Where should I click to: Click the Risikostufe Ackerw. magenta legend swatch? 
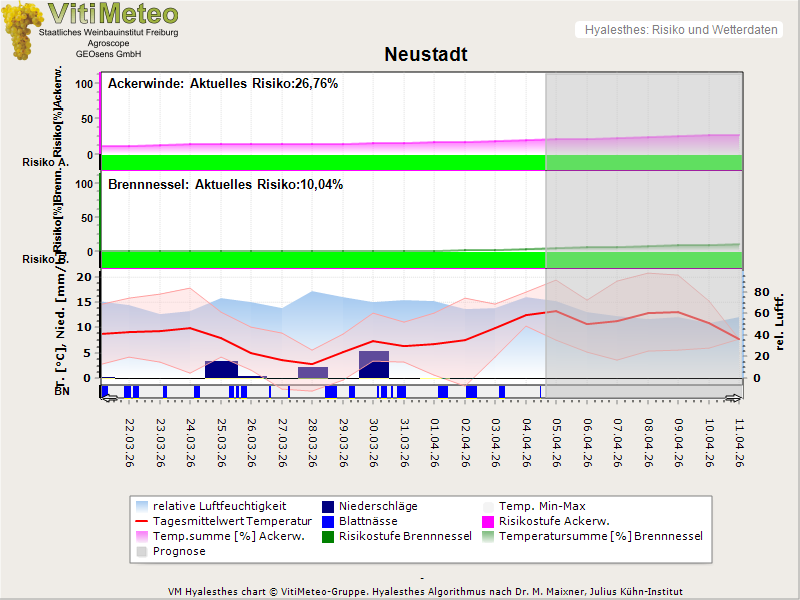(488, 521)
